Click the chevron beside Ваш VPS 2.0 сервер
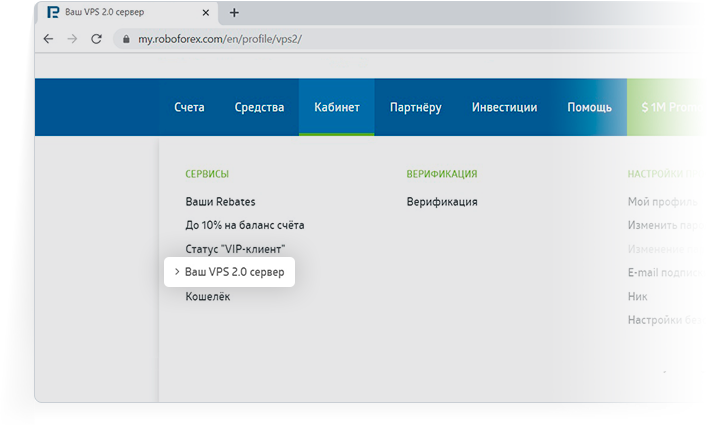711x440 pixels. tap(177, 271)
